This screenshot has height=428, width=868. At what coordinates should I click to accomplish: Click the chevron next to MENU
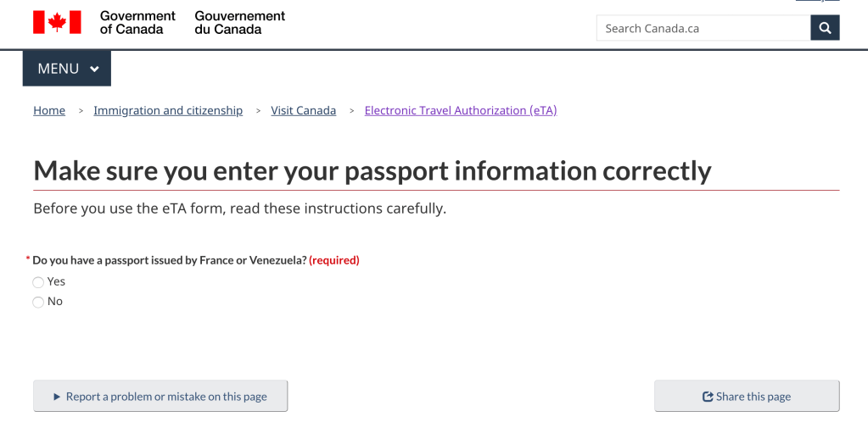click(x=94, y=69)
